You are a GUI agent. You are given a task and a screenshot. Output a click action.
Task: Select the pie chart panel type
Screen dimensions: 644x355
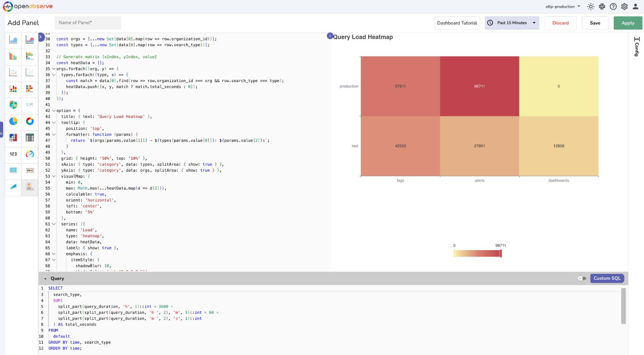click(13, 122)
